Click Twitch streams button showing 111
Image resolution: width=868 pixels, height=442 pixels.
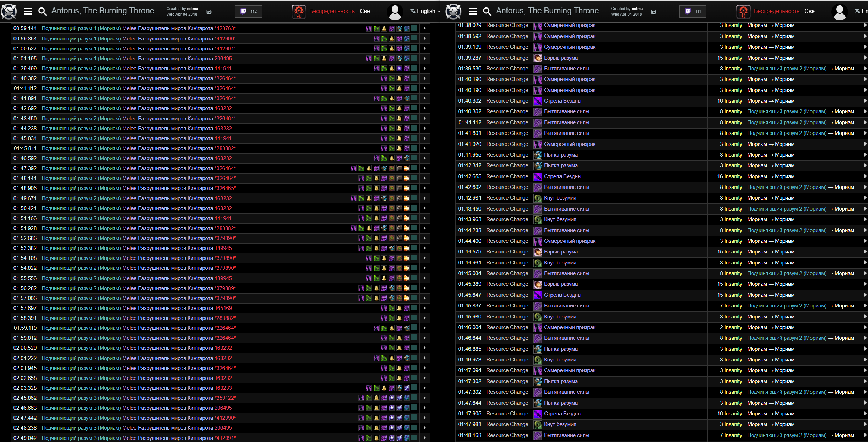pyautogui.click(x=693, y=11)
